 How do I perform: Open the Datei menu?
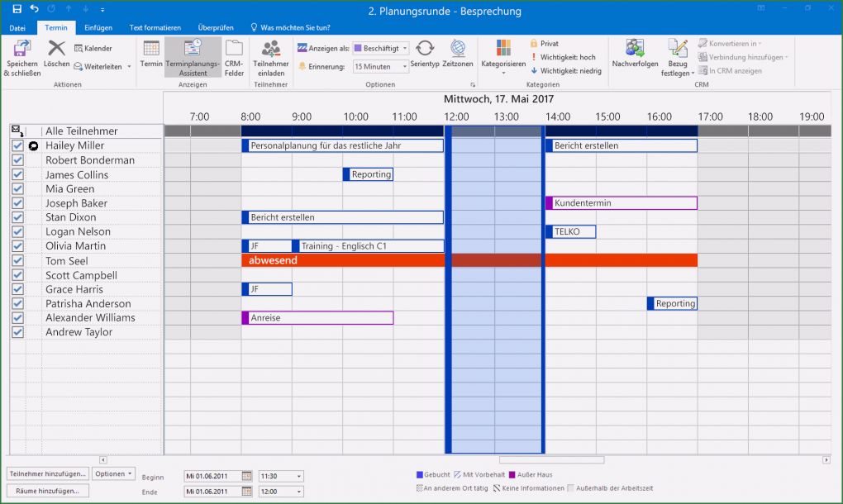17,27
